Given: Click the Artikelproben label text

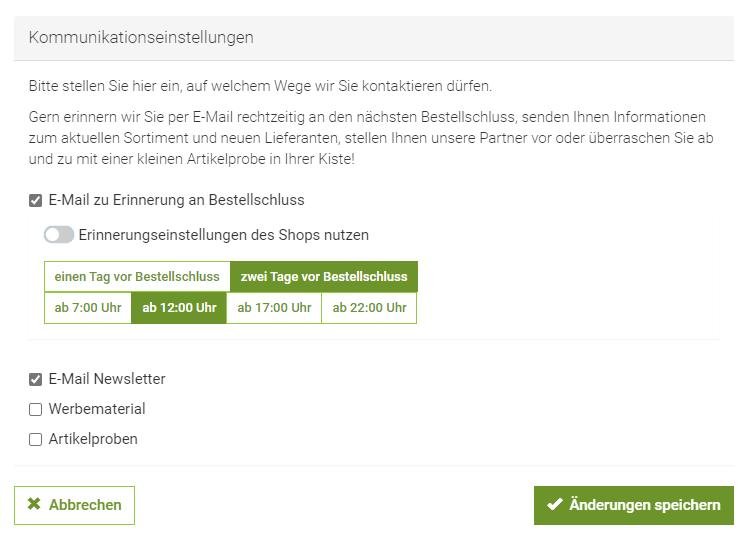Looking at the screenshot, I should [x=93, y=439].
